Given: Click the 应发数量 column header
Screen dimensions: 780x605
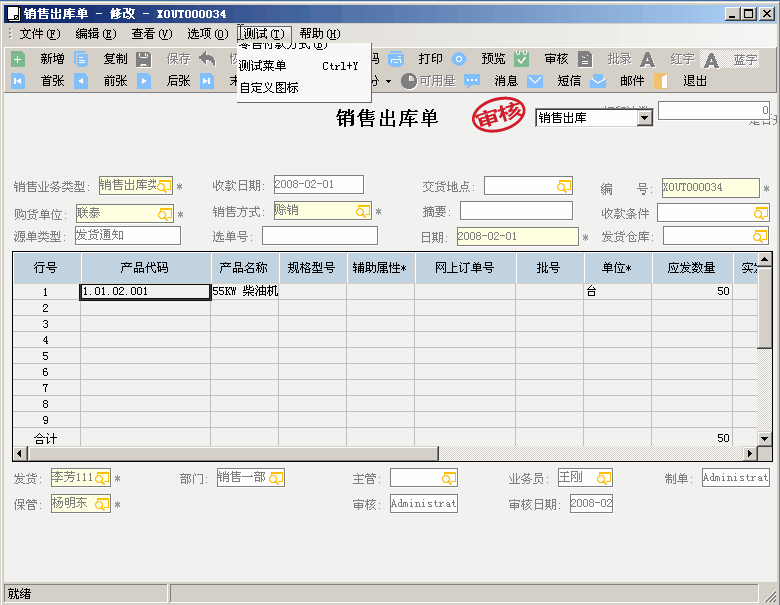Looking at the screenshot, I should click(x=692, y=268).
